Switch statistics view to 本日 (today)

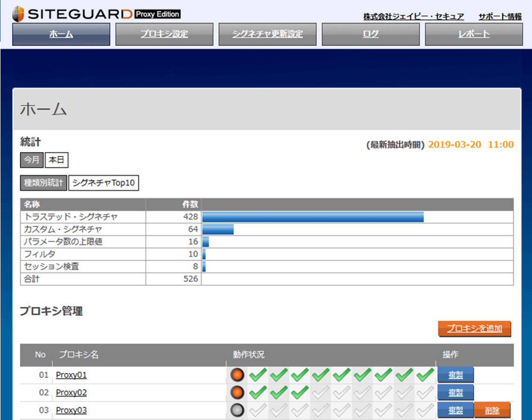(x=56, y=160)
